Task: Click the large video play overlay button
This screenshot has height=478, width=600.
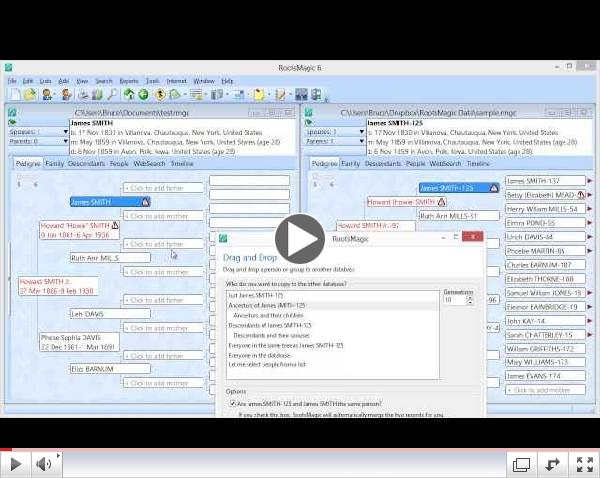Action: click(x=300, y=239)
